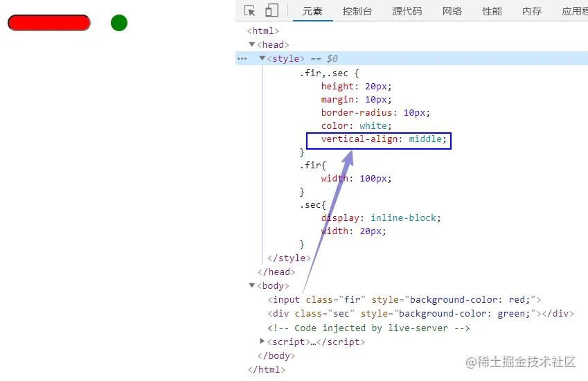Image resolution: width=588 pixels, height=381 pixels.
Task: Open the three-dots menu beside style row
Action: pos(242,58)
